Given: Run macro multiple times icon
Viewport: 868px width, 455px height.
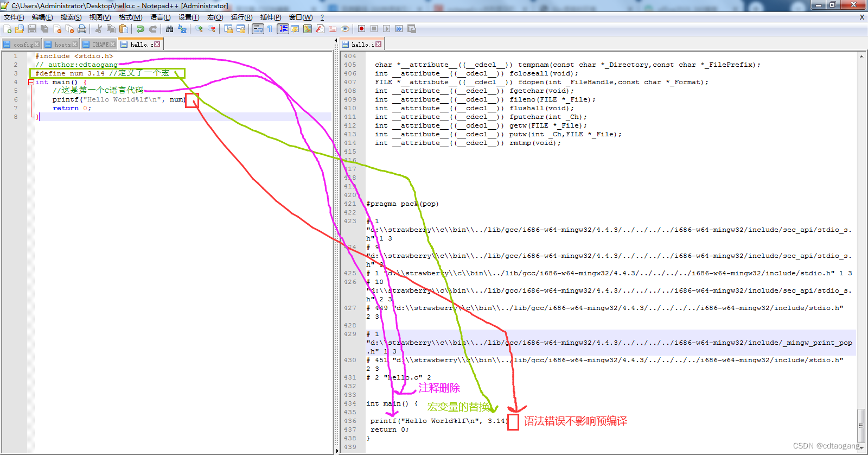Looking at the screenshot, I should (399, 29).
